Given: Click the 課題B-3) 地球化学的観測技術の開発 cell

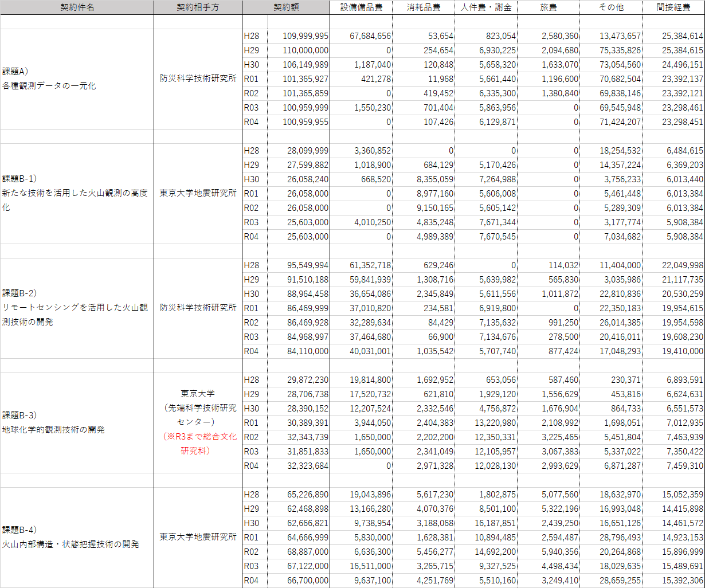Looking at the screenshot, I should click(x=53, y=422).
